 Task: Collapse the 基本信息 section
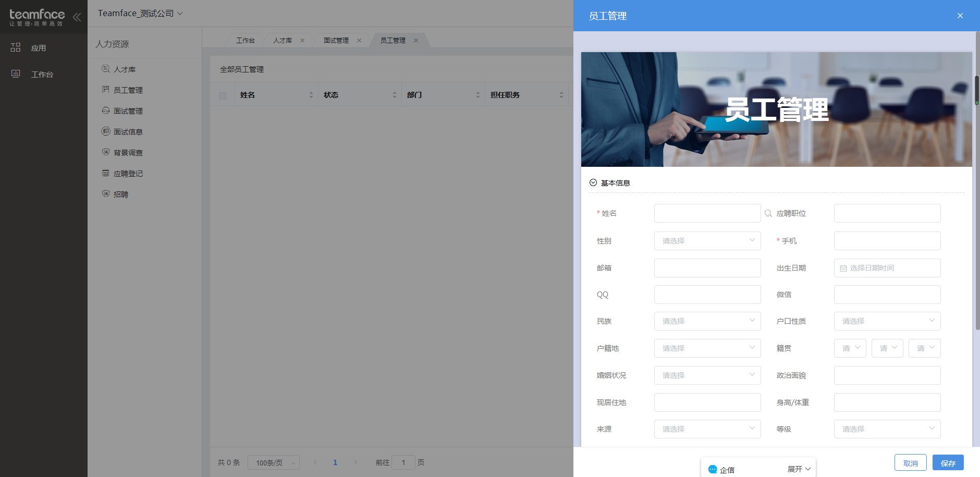tap(593, 182)
